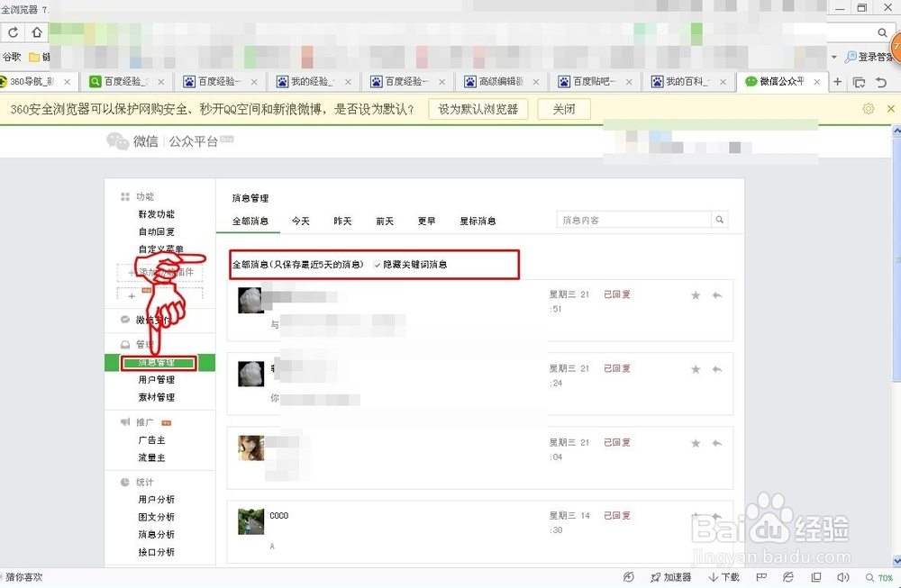Restore closed tab with undo arrow icon
The height and width of the screenshot is (588, 901).
click(881, 82)
